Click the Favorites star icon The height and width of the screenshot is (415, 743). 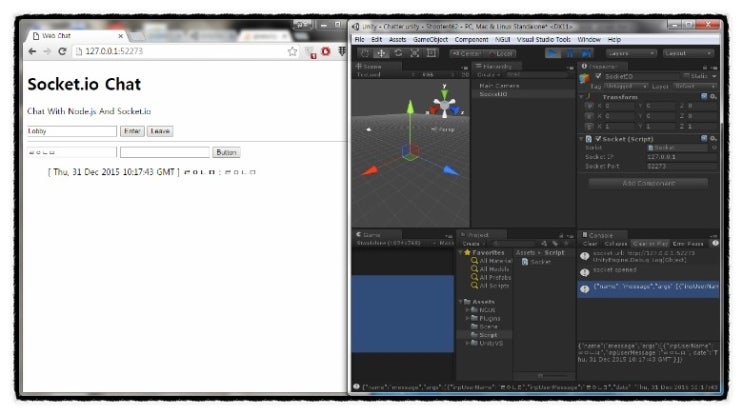click(x=468, y=253)
